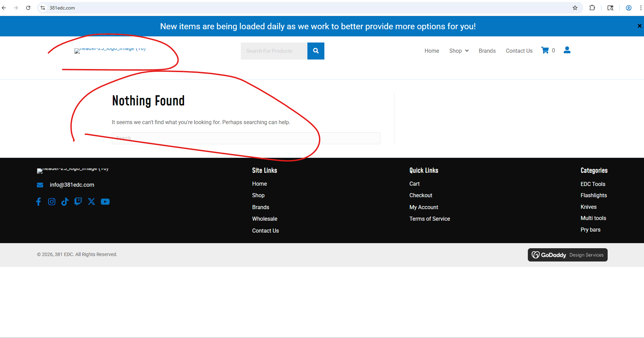
Task: Open the TikTok social icon
Action: tap(65, 202)
